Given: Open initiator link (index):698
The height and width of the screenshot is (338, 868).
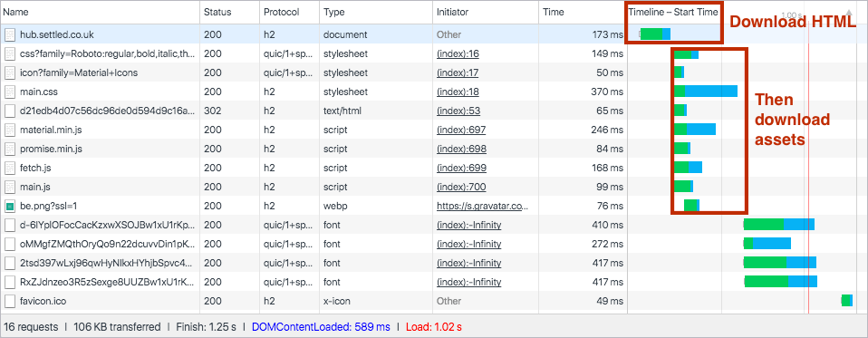Looking at the screenshot, I should 461,149.
